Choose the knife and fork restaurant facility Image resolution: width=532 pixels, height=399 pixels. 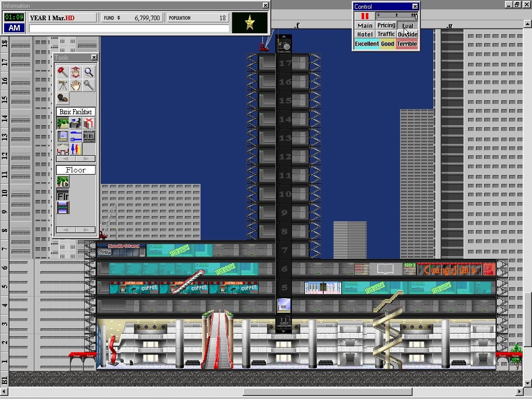[76, 136]
